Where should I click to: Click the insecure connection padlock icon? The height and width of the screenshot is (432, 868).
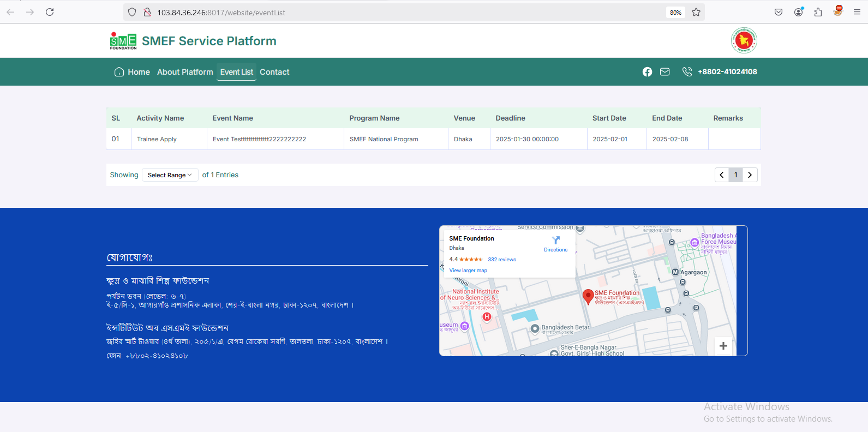pos(147,12)
